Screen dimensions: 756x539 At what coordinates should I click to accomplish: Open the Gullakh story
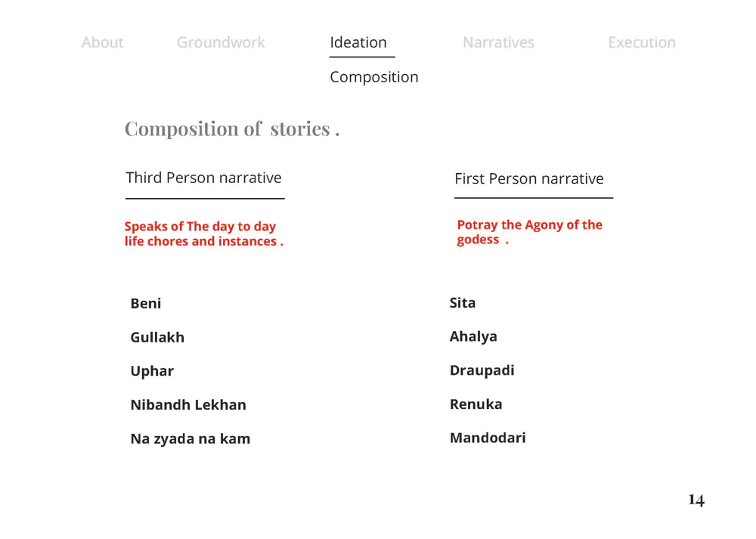click(157, 337)
